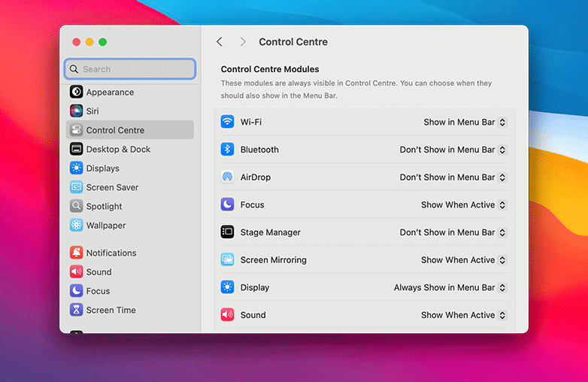Click the Appearance icon in sidebar
Screen dimensions: 588x382
(x=77, y=92)
